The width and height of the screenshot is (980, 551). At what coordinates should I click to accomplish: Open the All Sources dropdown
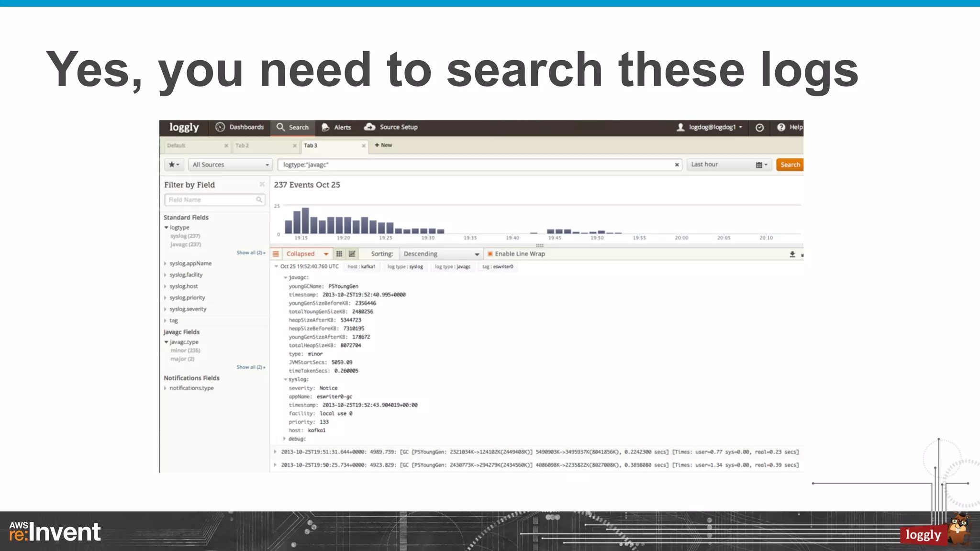(x=230, y=165)
